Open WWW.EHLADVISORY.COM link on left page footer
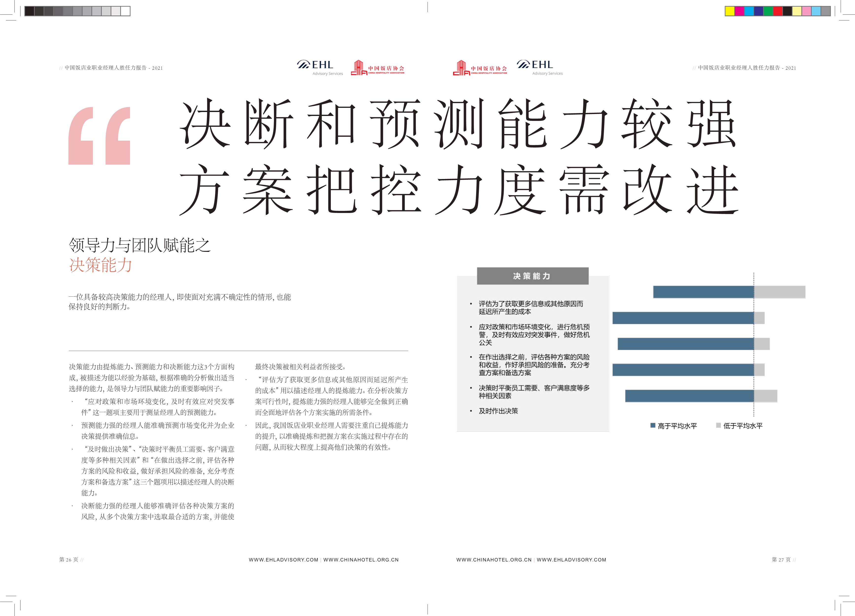Screen dimensions: 855x616 tap(283, 560)
